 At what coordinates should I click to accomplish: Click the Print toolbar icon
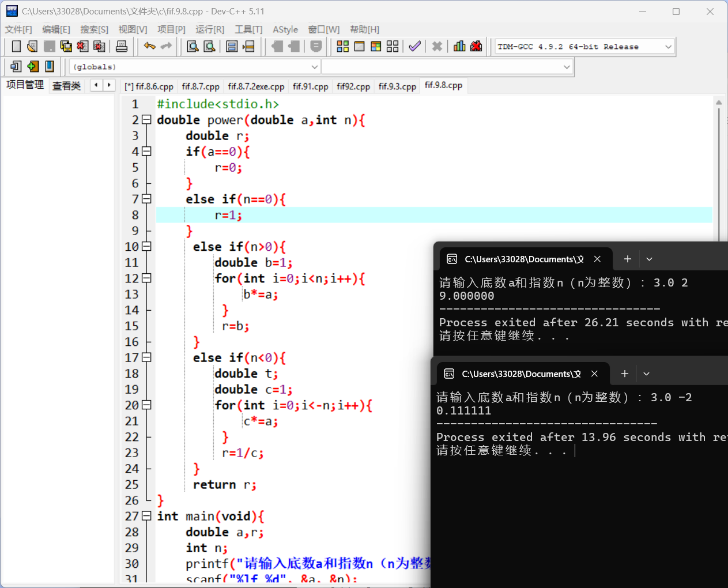pos(122,46)
